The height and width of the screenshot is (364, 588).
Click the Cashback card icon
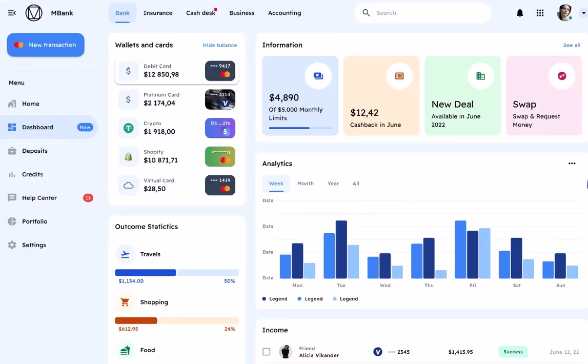click(399, 76)
